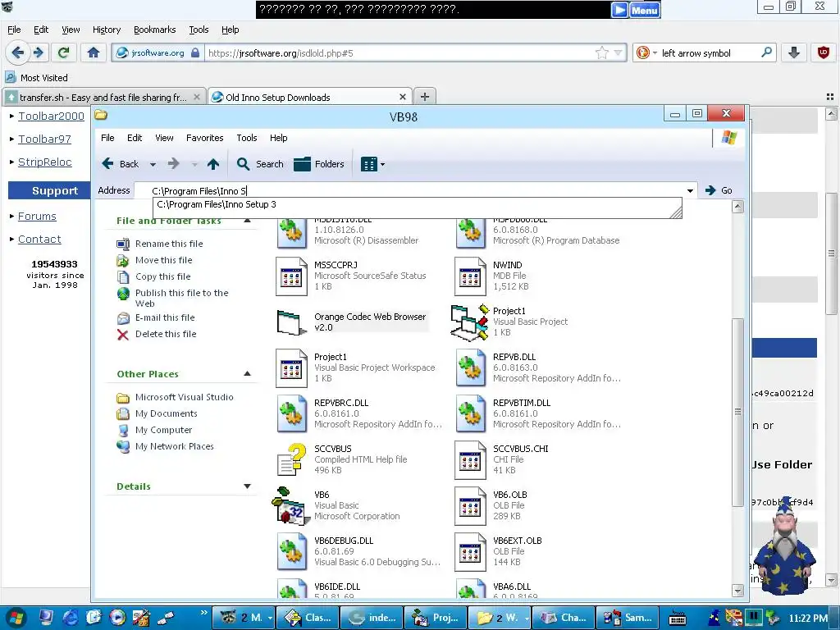
Task: Select the Project1 Visual Basic Project icon
Action: point(470,322)
